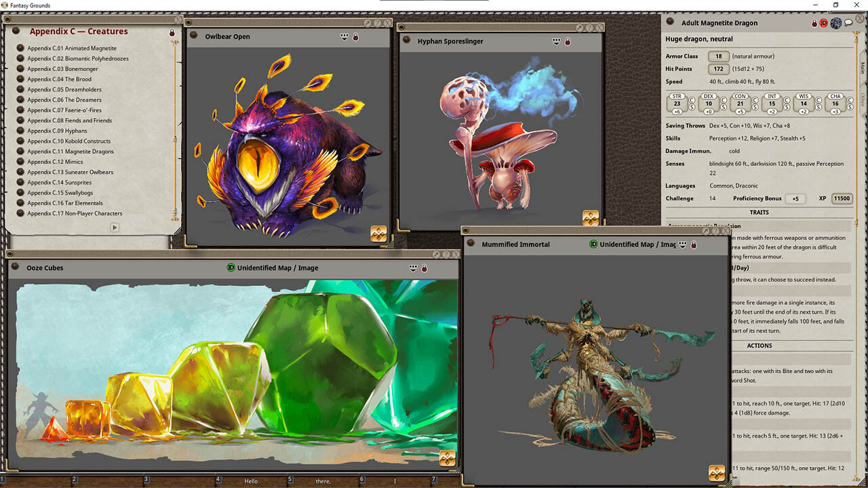Advance Appendix C list with the forward arrow
Image resolution: width=868 pixels, height=488 pixels.
(x=115, y=227)
